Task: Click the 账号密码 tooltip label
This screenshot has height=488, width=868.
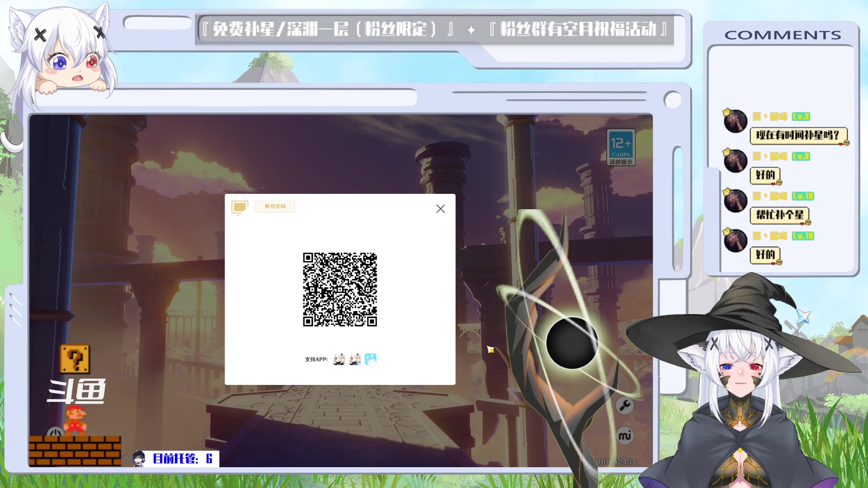Action: 275,206
